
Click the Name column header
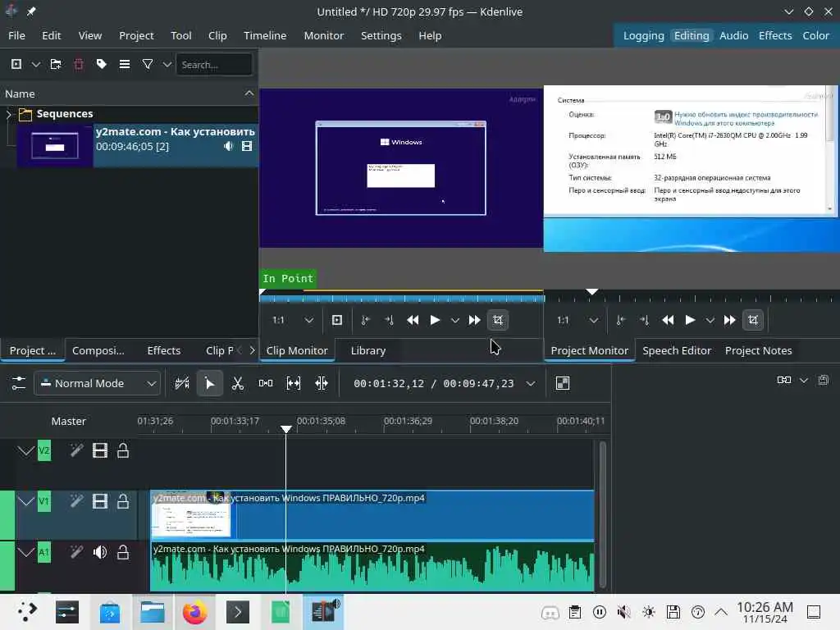coord(129,94)
